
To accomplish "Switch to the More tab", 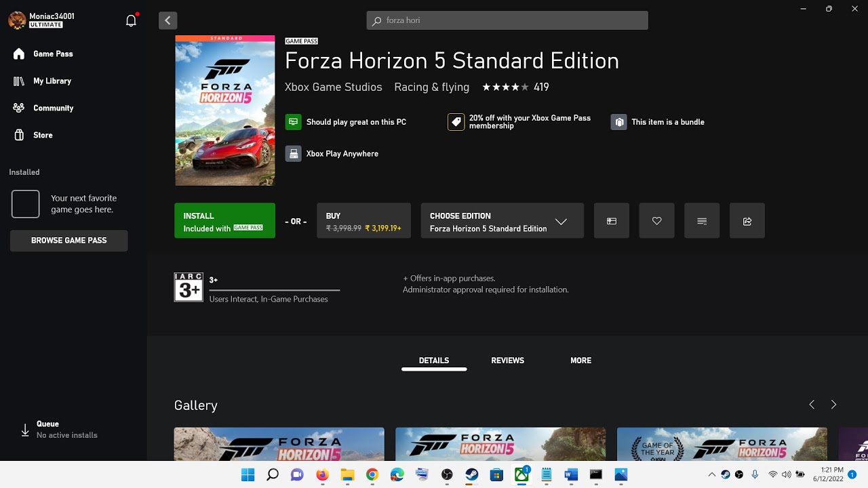I will [x=580, y=361].
